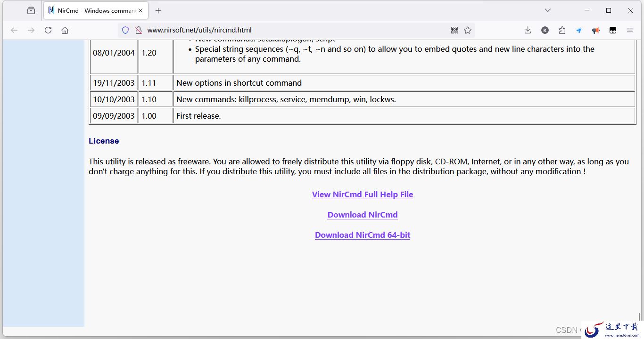Open the Firefox application menu
This screenshot has width=644, height=339.
click(630, 30)
